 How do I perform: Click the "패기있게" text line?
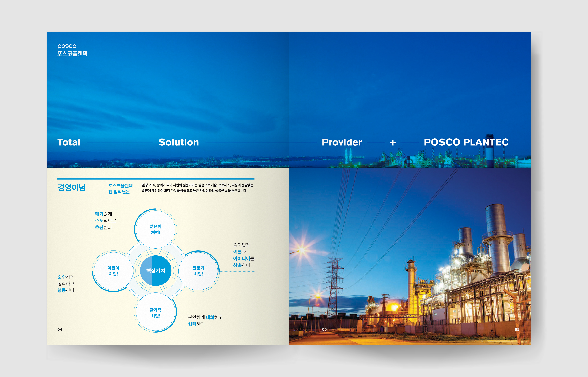(103, 214)
